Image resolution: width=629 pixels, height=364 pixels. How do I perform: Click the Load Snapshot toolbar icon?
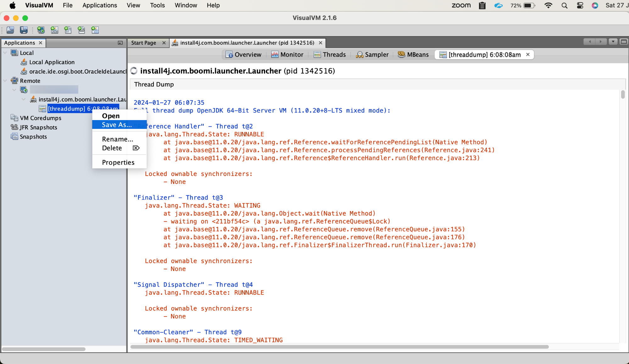(10, 30)
